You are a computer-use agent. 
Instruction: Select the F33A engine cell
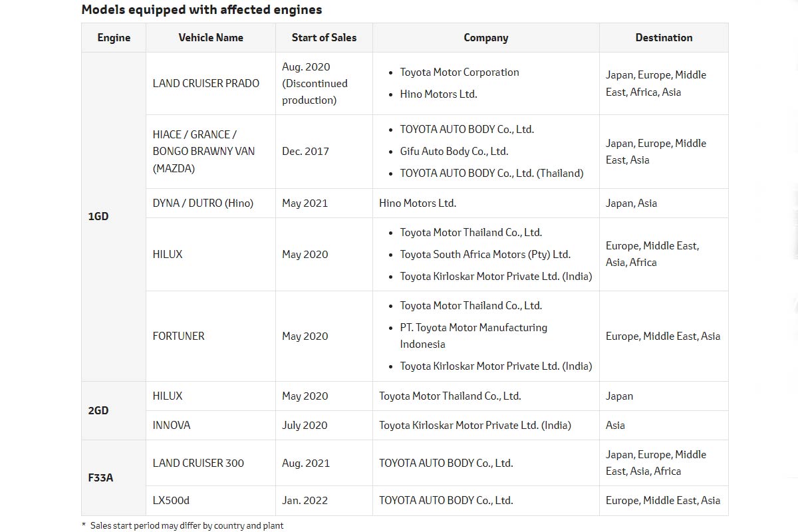coord(100,477)
